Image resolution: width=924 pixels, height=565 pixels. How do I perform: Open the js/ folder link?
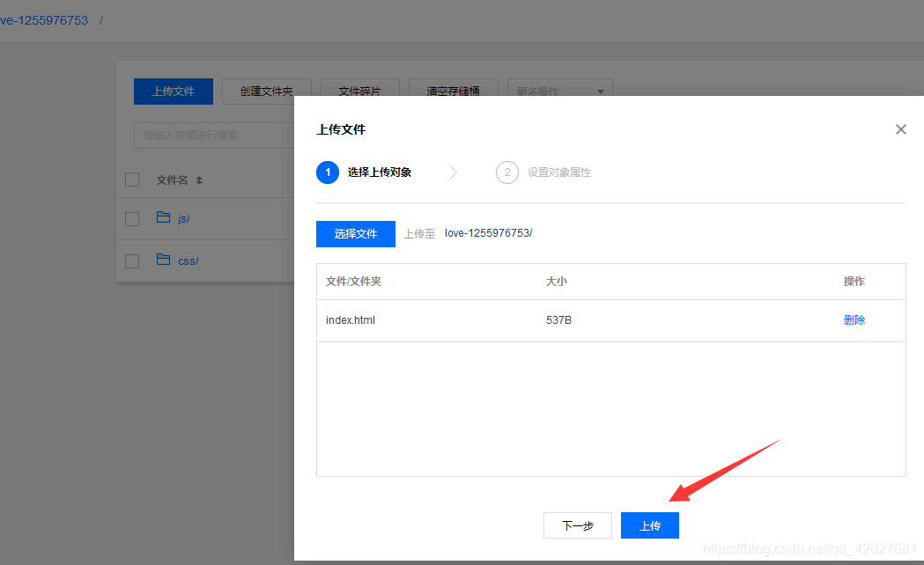point(184,219)
